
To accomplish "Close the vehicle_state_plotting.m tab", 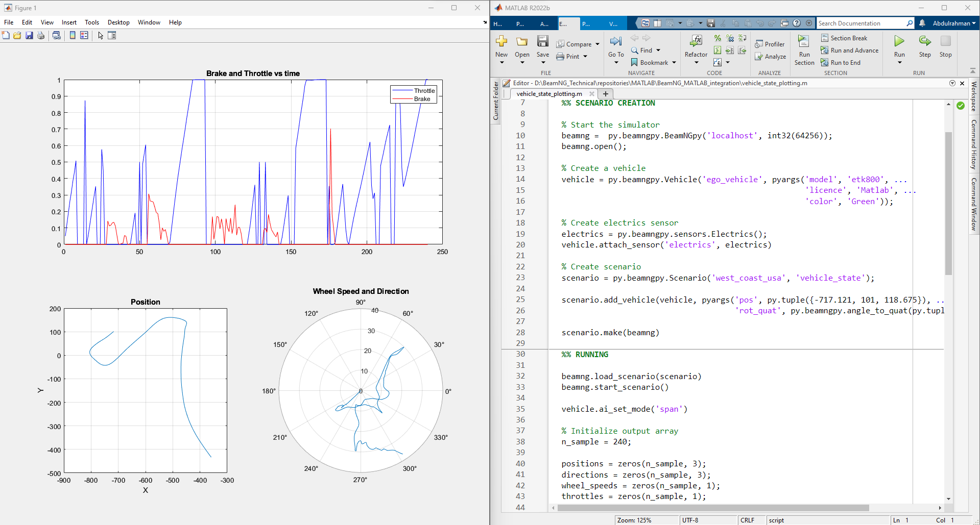I will click(592, 94).
